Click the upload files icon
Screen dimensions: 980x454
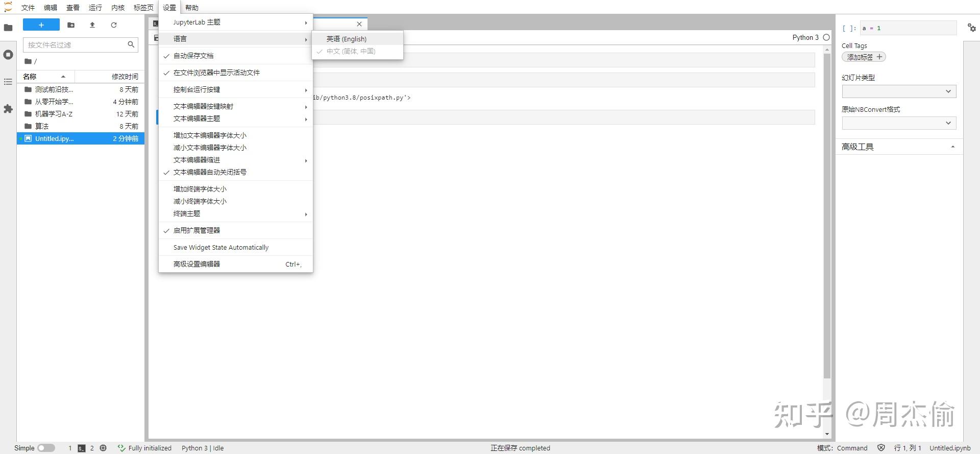(x=92, y=25)
